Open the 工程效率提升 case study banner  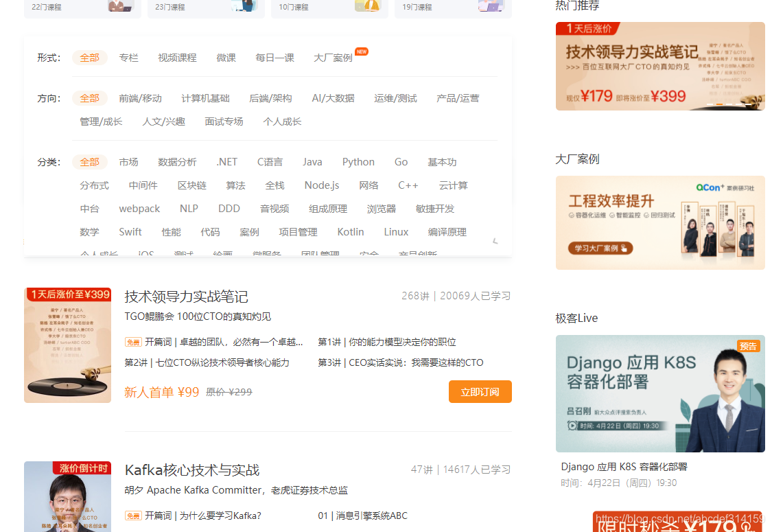660,222
